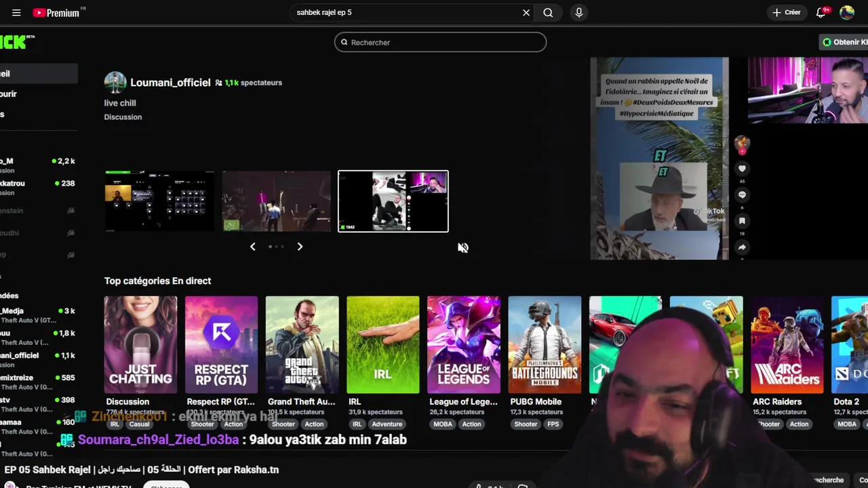Viewport: 868px width, 488px height.
Task: Open the YouTube hamburger guide menu
Action: pyautogui.click(x=16, y=12)
